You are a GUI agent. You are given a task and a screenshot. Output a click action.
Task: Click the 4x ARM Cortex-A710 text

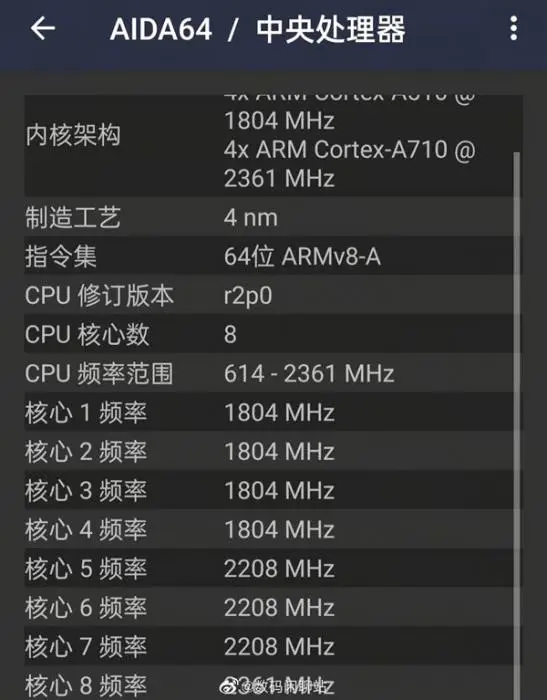pos(336,149)
